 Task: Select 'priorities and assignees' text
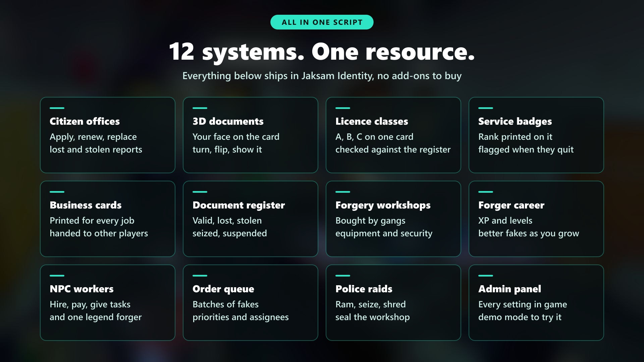tap(240, 317)
